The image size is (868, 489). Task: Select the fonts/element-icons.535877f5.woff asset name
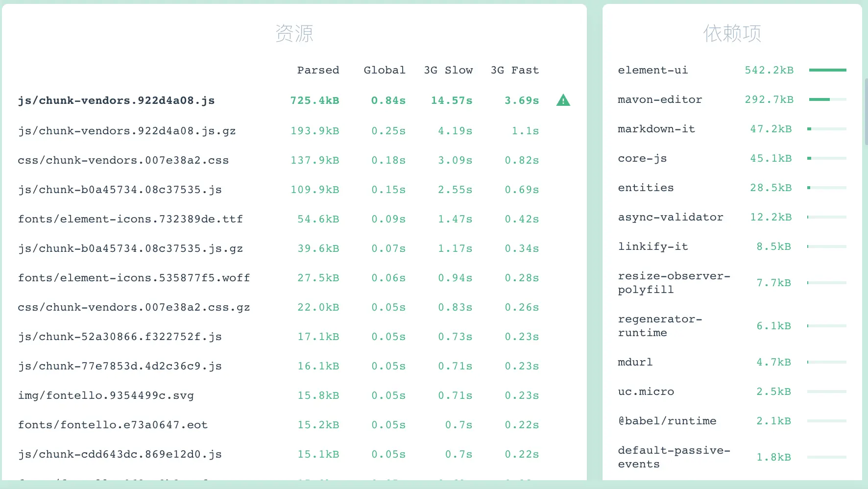coord(134,278)
